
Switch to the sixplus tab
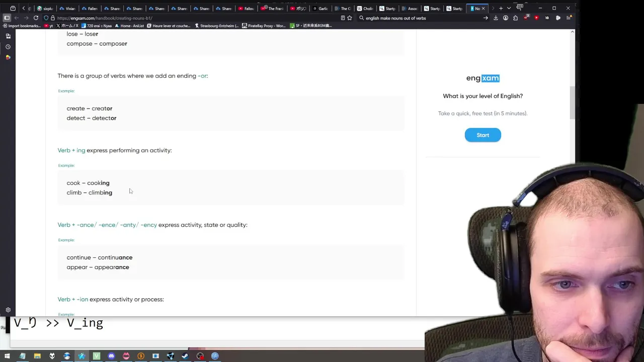tap(45, 8)
